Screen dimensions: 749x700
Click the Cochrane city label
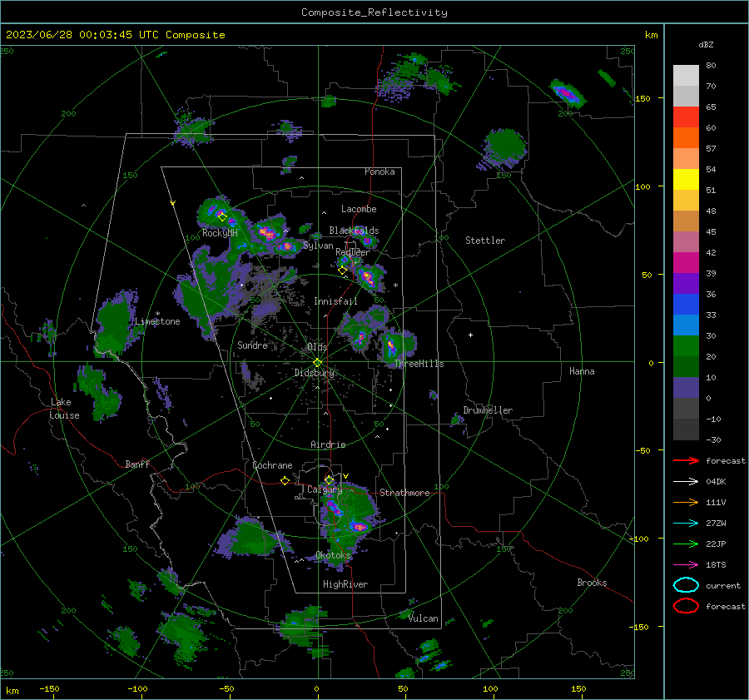tap(272, 465)
